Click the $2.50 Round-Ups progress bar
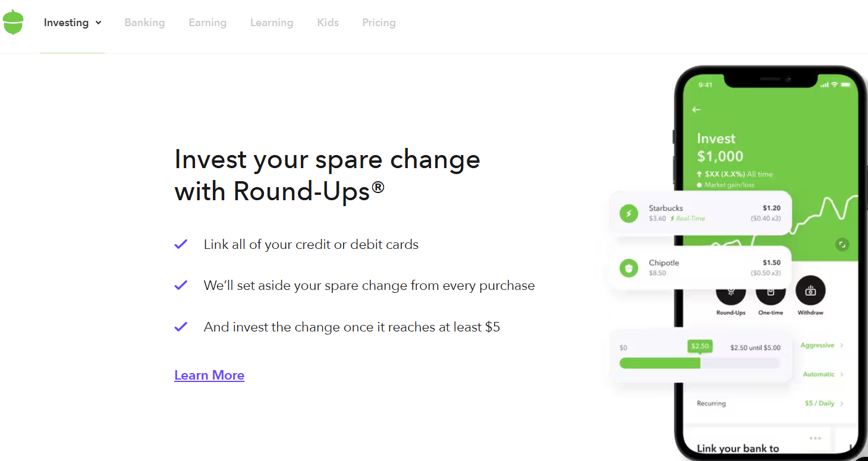This screenshot has height=461, width=868. (x=700, y=363)
